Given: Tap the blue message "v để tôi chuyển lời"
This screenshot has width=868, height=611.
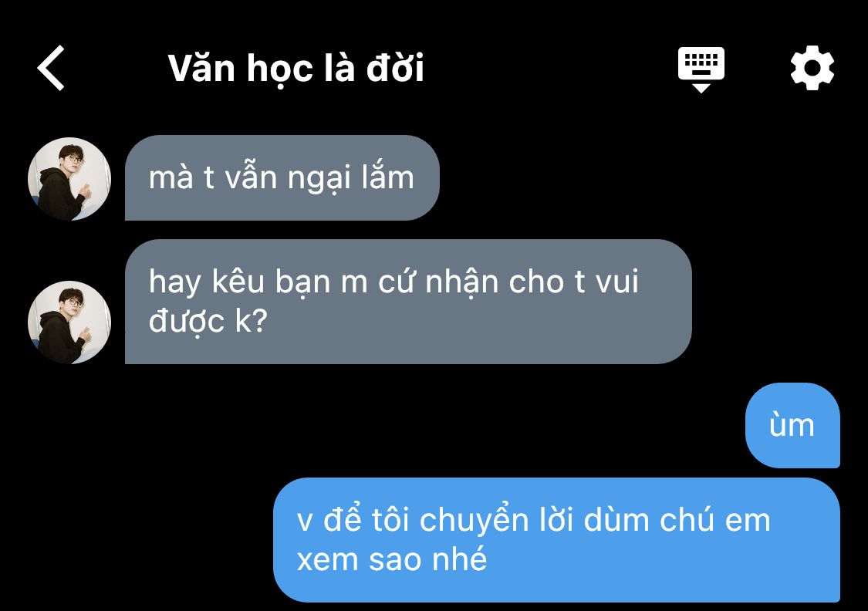Looking at the screenshot, I should pyautogui.click(x=557, y=540).
